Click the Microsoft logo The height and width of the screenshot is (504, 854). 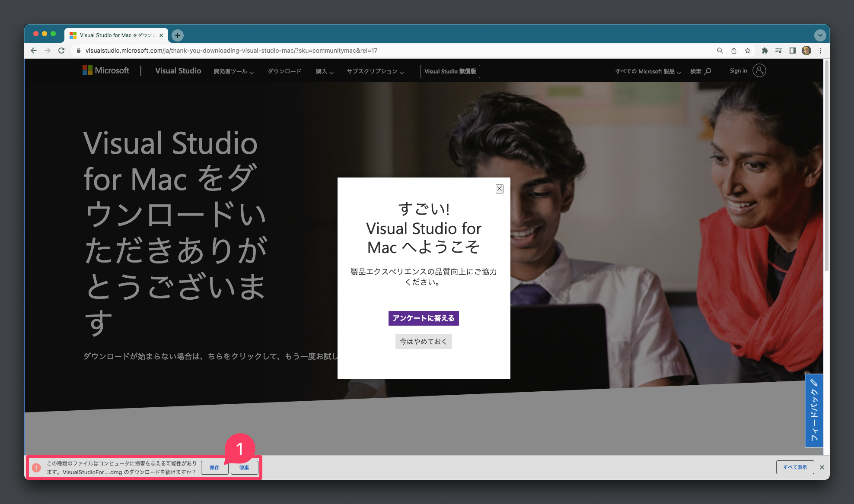point(106,70)
